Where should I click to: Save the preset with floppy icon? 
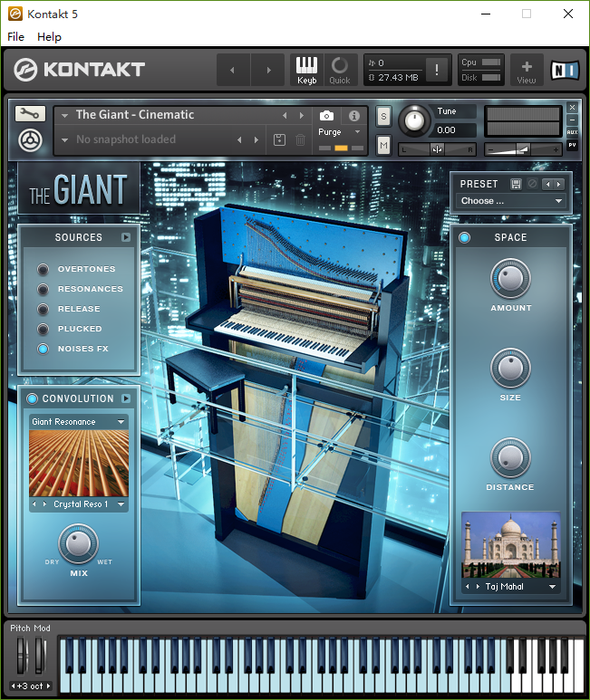pyautogui.click(x=516, y=184)
